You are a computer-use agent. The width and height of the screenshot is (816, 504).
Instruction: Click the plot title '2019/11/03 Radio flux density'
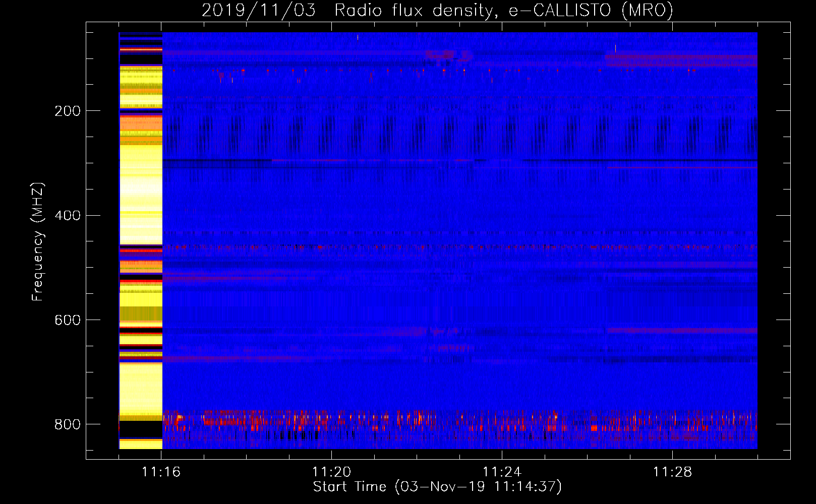coord(437,10)
